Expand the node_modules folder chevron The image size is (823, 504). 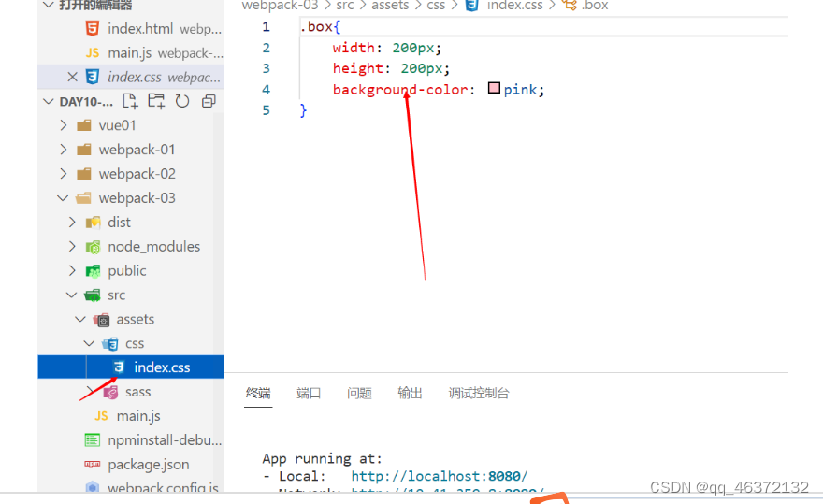(72, 247)
